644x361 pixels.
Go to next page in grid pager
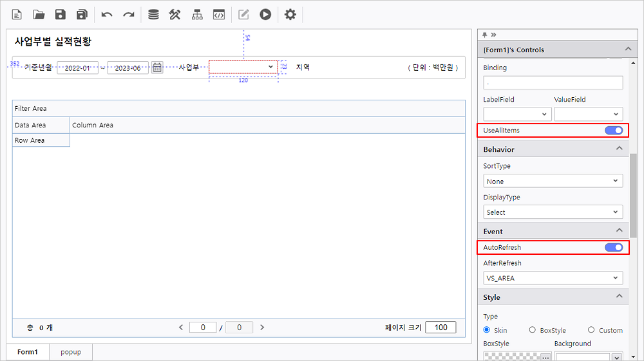[262, 328]
